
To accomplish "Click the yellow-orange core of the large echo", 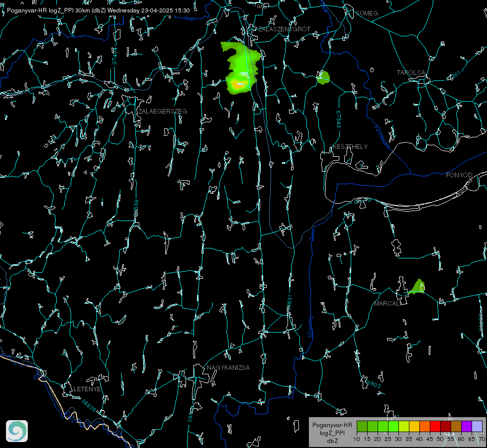I will [x=237, y=86].
